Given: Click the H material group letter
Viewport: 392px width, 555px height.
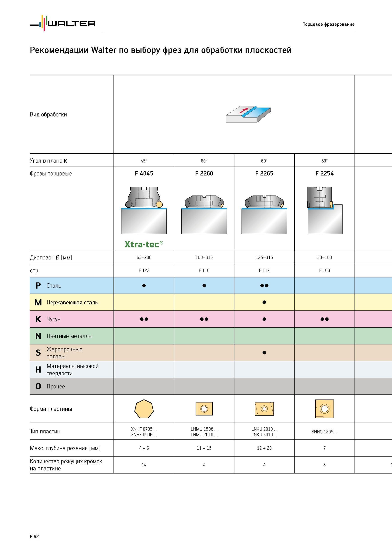Looking at the screenshot, I should [38, 370].
